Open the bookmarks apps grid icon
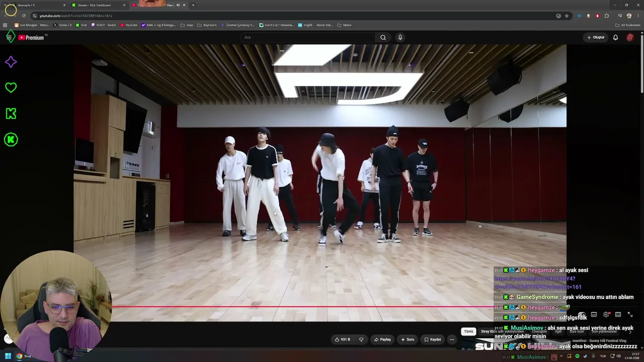 5,25
